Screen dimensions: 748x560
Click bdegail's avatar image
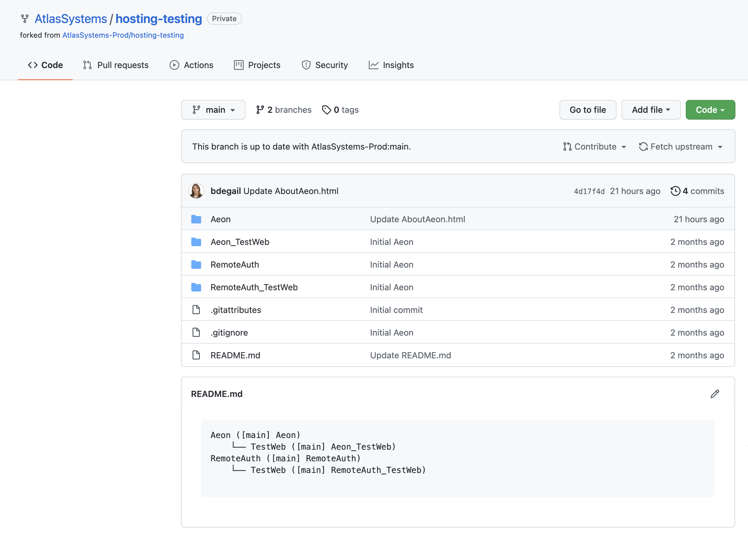point(196,191)
